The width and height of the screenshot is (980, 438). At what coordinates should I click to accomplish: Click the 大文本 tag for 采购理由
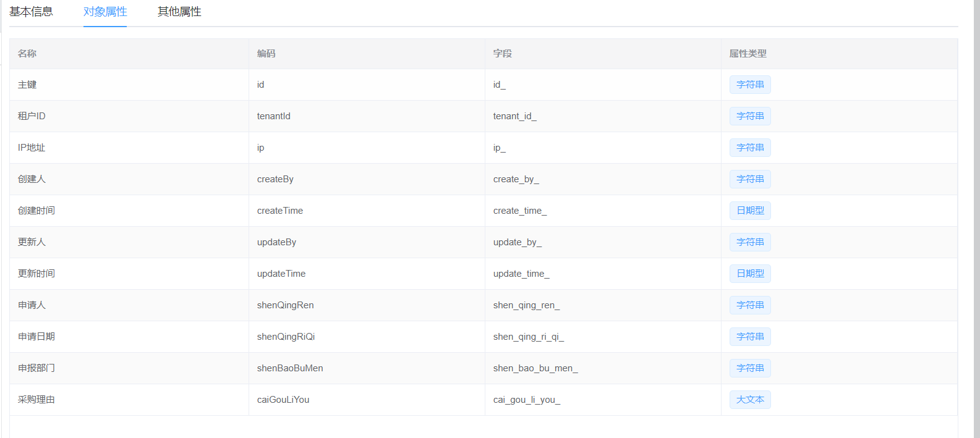[750, 400]
